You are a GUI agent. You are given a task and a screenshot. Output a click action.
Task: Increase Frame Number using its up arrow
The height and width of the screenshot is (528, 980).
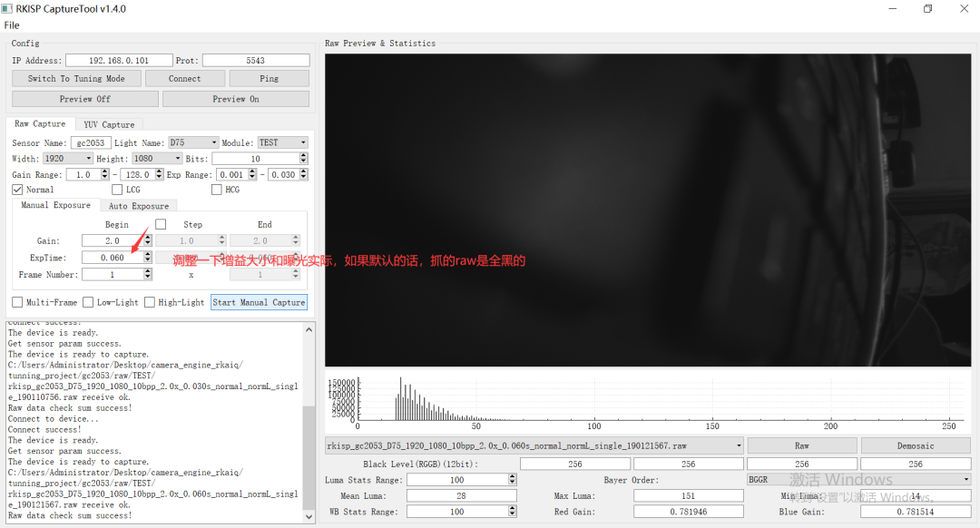tap(147, 272)
